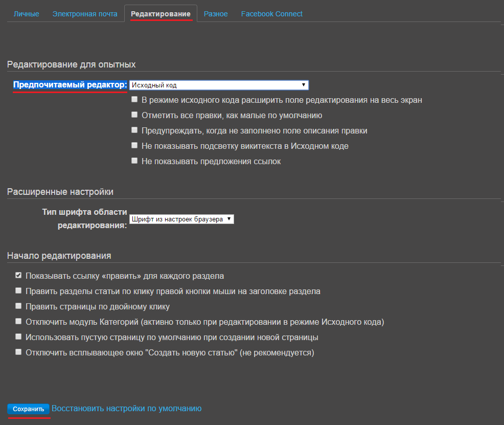Switch to the Личные tab
The width and height of the screenshot is (504, 425).
[27, 14]
